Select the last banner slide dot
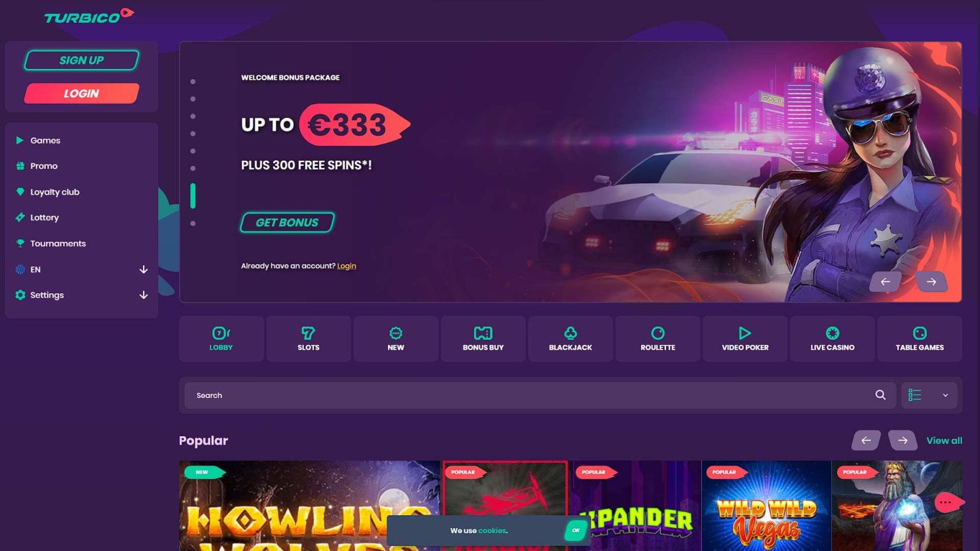 tap(193, 224)
